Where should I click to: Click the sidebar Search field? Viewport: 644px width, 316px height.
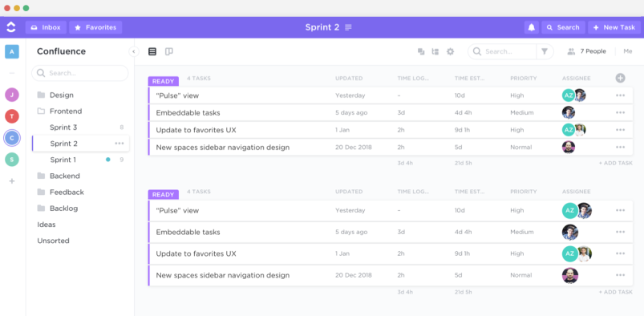[x=80, y=73]
